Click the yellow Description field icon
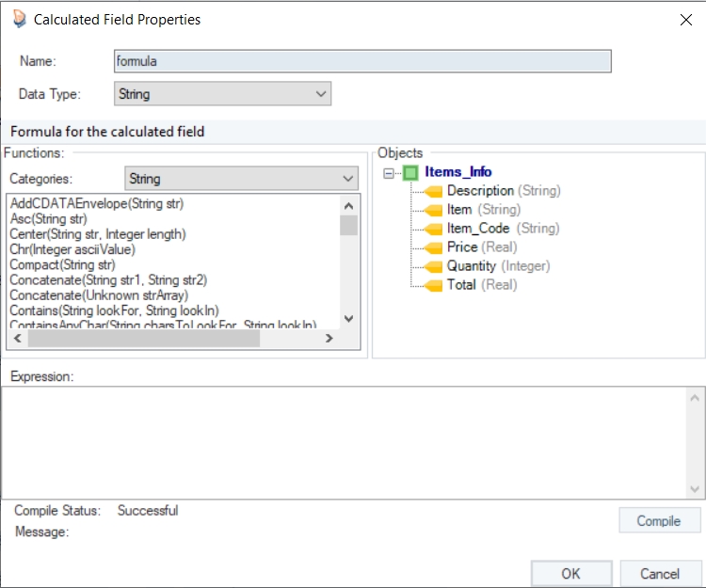 [x=433, y=191]
